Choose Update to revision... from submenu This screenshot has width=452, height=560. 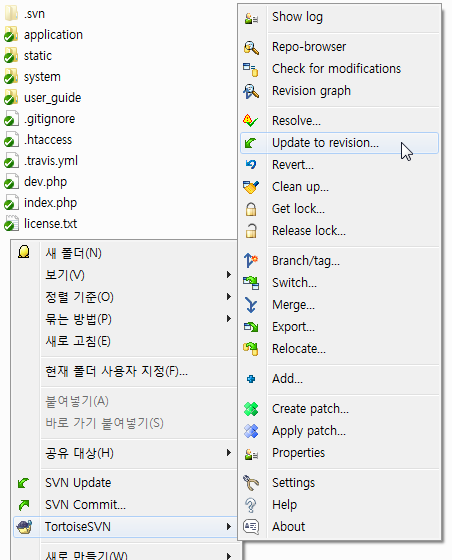[x=339, y=143]
